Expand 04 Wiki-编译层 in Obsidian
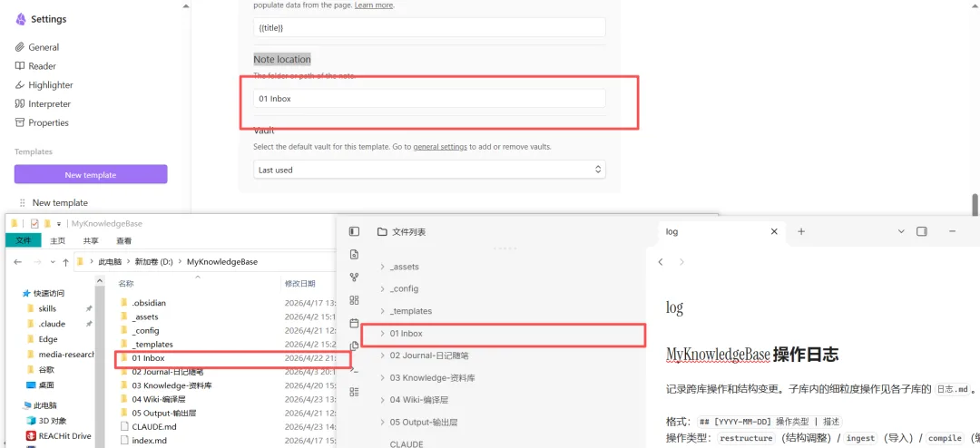Image resolution: width=980 pixels, height=448 pixels. point(382,400)
